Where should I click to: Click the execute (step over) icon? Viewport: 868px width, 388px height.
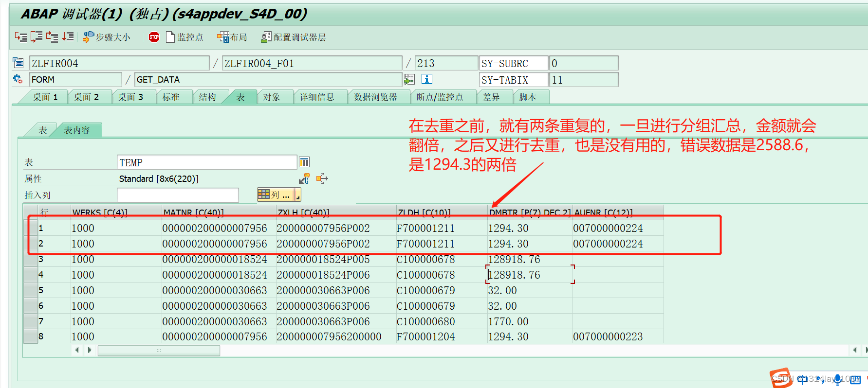[37, 37]
